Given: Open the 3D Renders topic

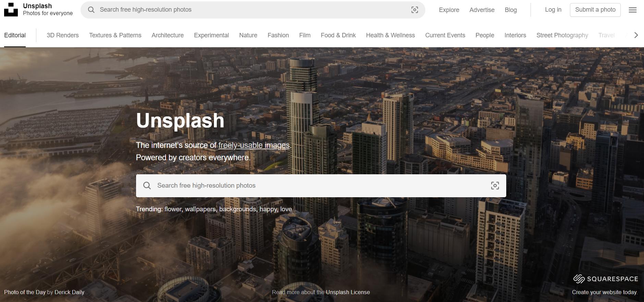Looking at the screenshot, I should (x=63, y=35).
